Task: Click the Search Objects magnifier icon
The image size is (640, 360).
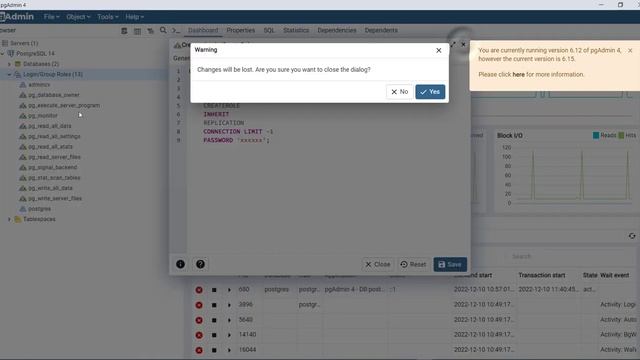Action: point(163,30)
